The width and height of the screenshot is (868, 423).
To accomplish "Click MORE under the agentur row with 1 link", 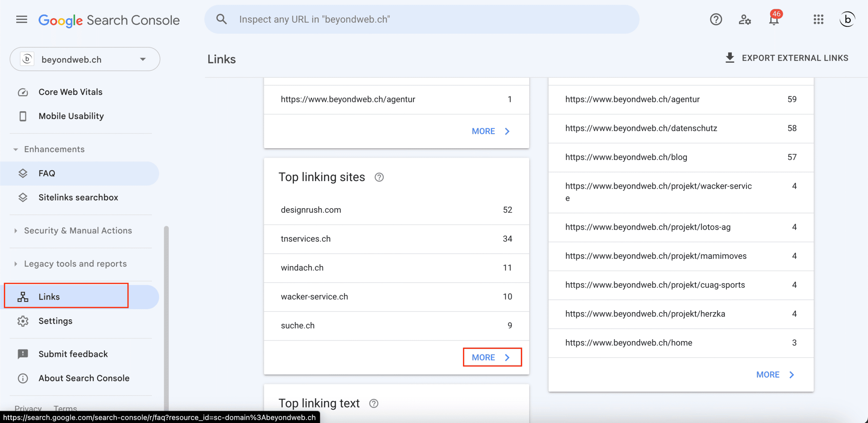I will point(492,131).
